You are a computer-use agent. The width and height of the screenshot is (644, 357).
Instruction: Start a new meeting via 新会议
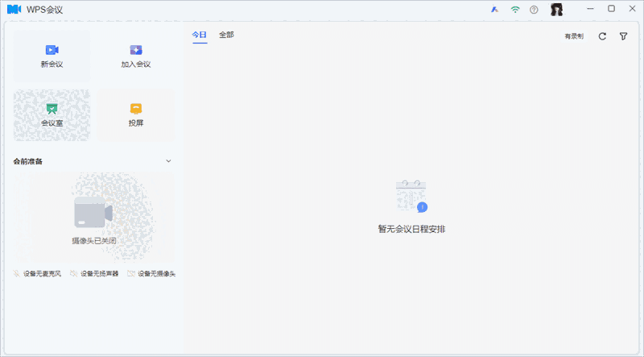[52, 56]
